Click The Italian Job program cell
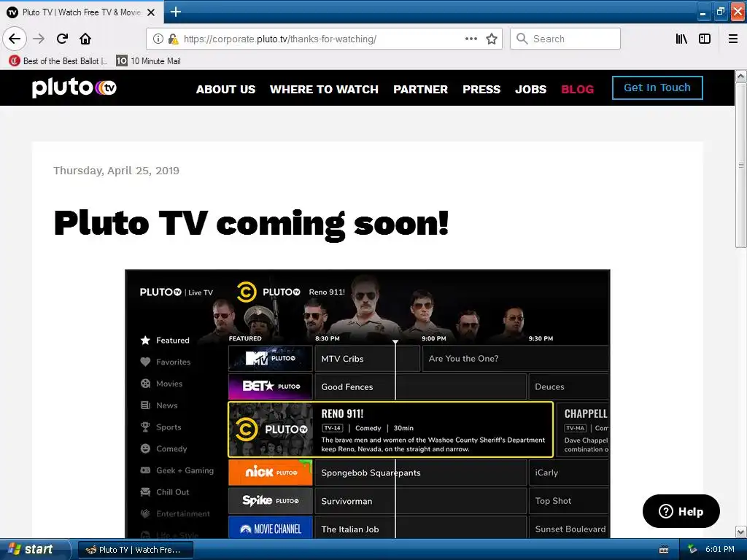 (x=421, y=529)
